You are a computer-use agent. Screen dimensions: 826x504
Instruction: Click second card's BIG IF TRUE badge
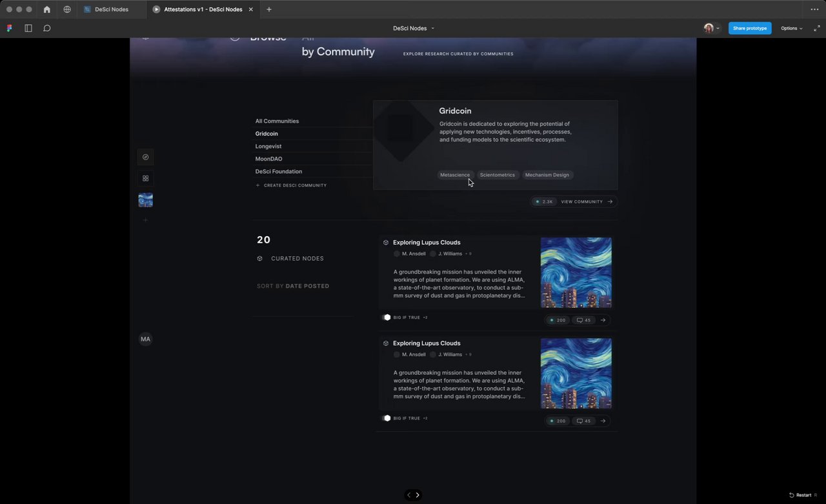[405, 418]
